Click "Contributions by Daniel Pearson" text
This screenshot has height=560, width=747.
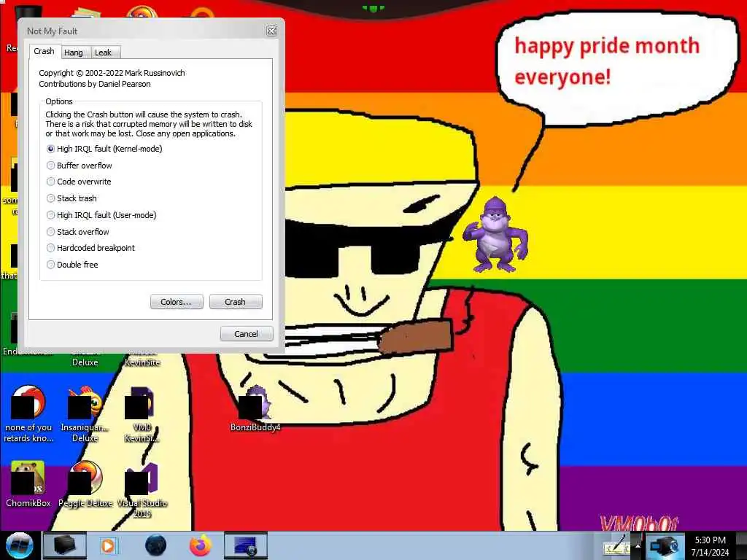click(95, 84)
